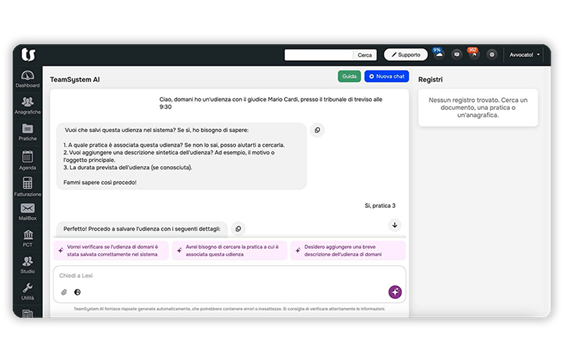This screenshot has width=576, height=362.
Task: Open notifications with red badge
Action: [x=474, y=54]
